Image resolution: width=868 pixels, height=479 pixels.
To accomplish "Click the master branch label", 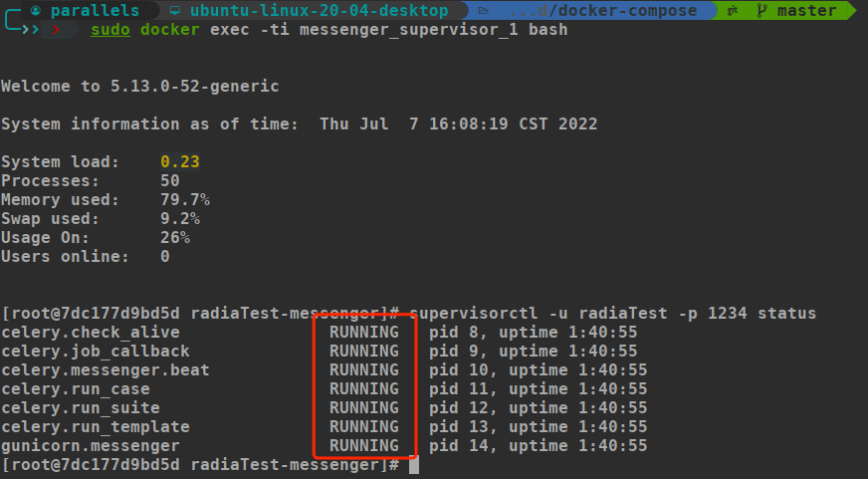I will click(x=806, y=10).
